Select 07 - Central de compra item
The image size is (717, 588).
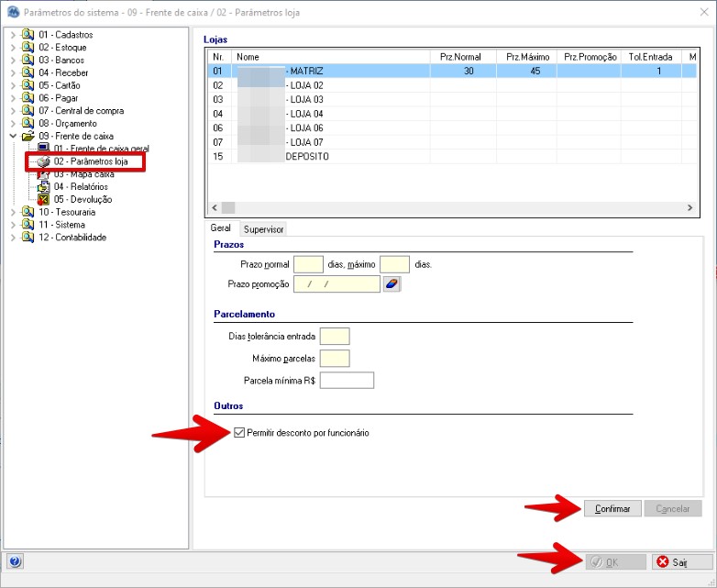point(81,111)
